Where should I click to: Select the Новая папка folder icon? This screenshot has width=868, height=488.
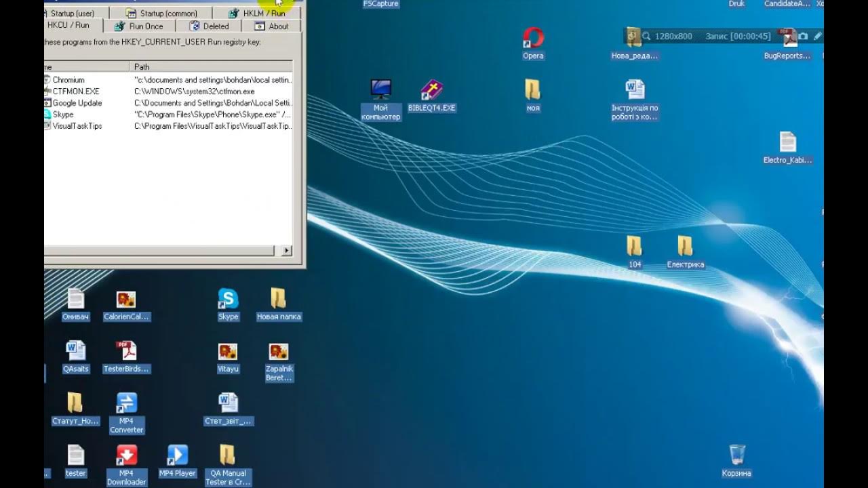(279, 304)
